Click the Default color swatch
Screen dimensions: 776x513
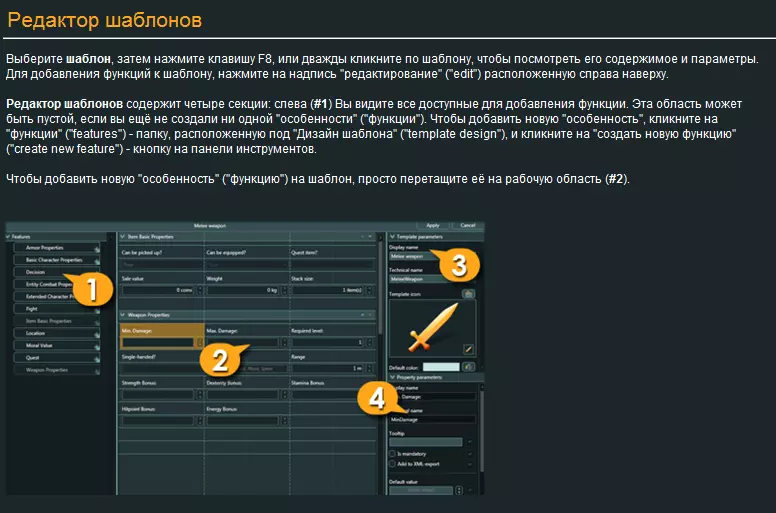(x=441, y=367)
